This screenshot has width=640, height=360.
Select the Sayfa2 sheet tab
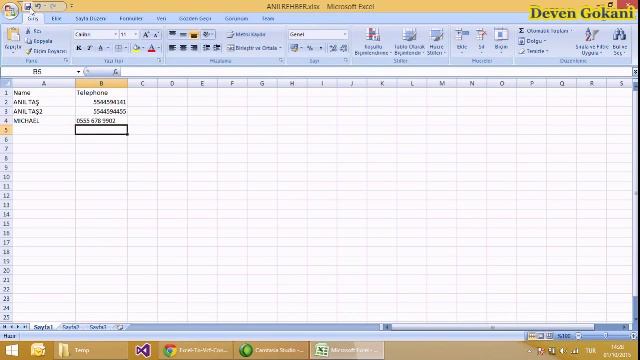[71, 327]
